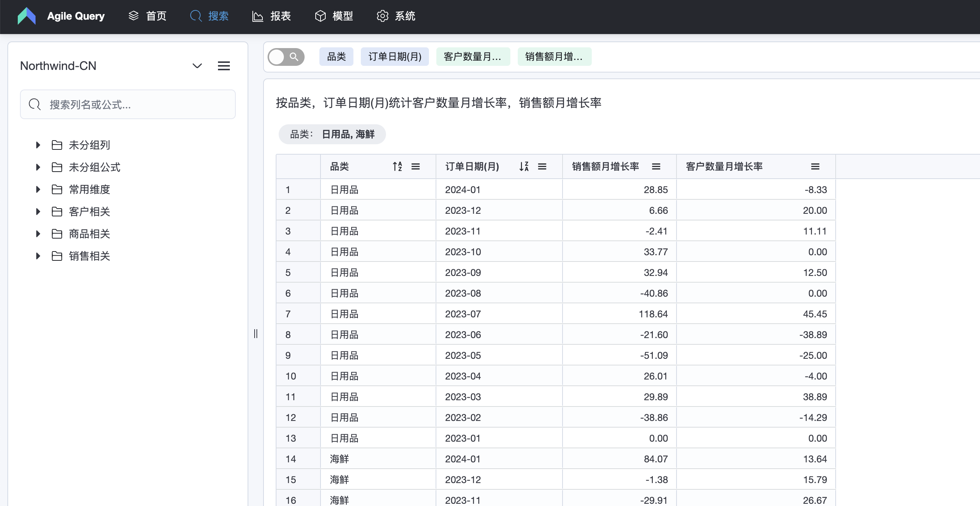Click the 客户相关 folder icon
Viewport: 980px width, 506px height.
57,211
